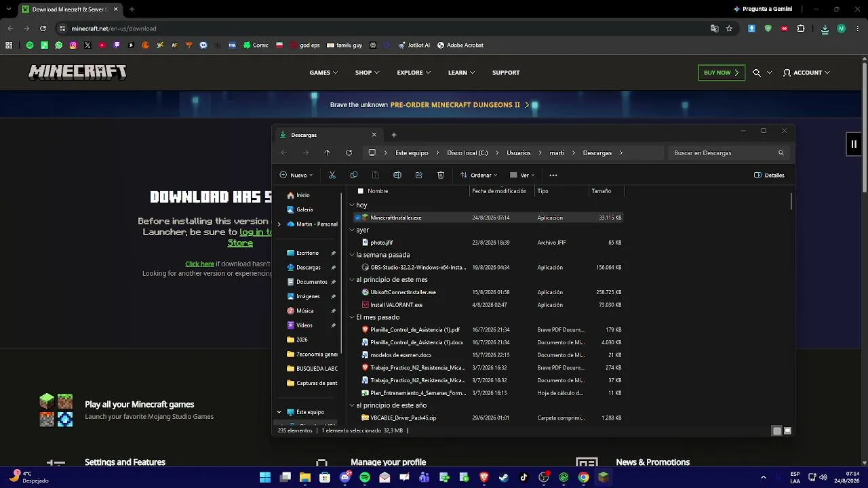Open Brave browser from the taskbar
868x488 pixels.
tap(484, 477)
